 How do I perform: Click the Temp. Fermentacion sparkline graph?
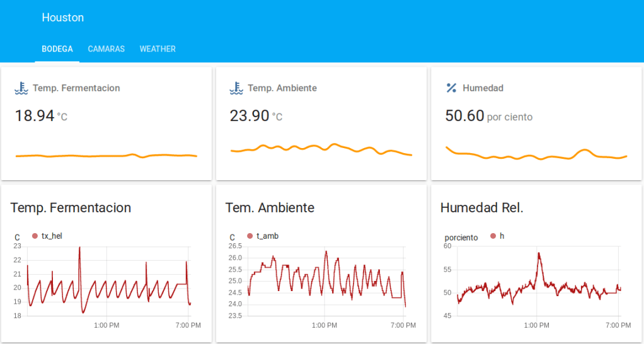point(106,155)
